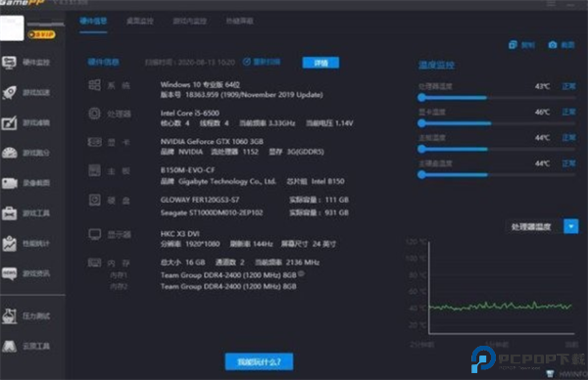Click the "Intel B150" chipset text
The image size is (588, 380).
coord(327,181)
